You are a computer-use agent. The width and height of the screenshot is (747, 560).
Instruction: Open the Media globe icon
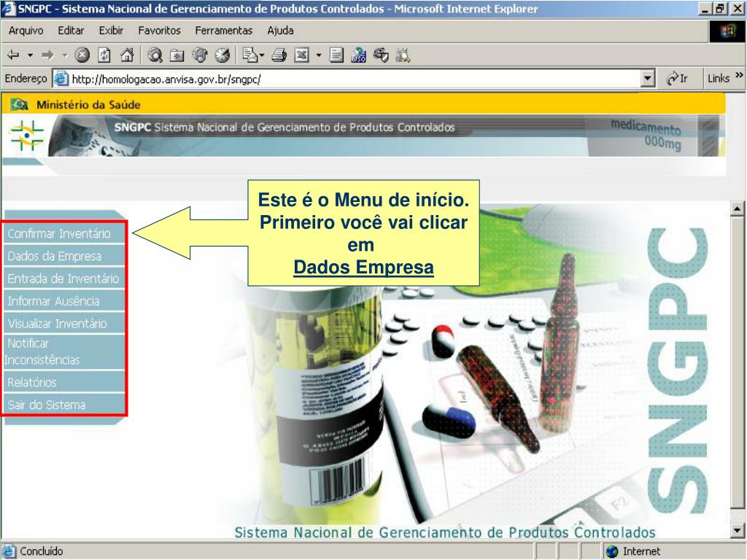(x=200, y=55)
